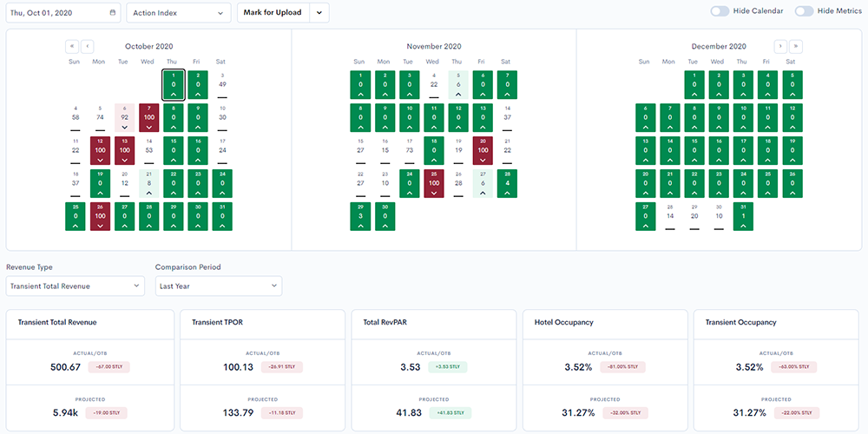Open the Action Index dropdown
868x434 pixels.
click(x=179, y=13)
